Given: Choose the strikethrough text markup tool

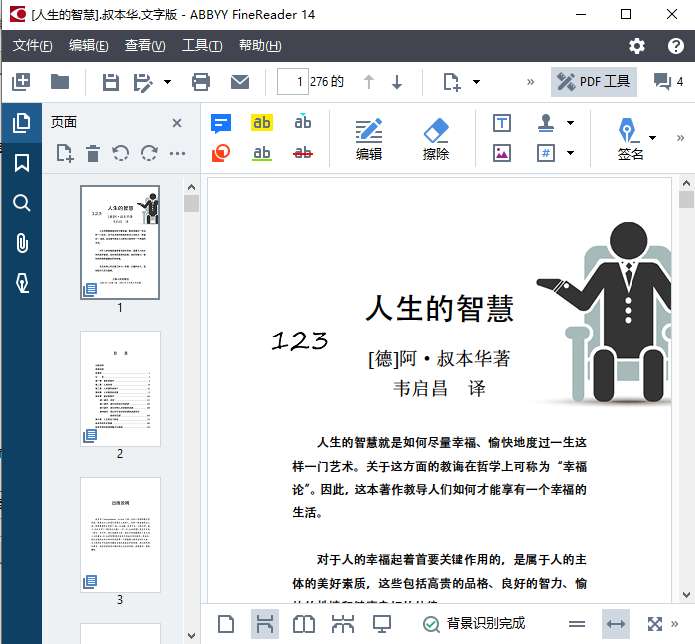Looking at the screenshot, I should pos(302,153).
